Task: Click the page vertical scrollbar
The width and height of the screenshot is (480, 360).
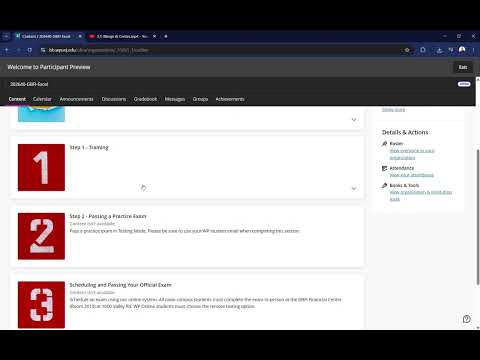Action: [x=478, y=217]
